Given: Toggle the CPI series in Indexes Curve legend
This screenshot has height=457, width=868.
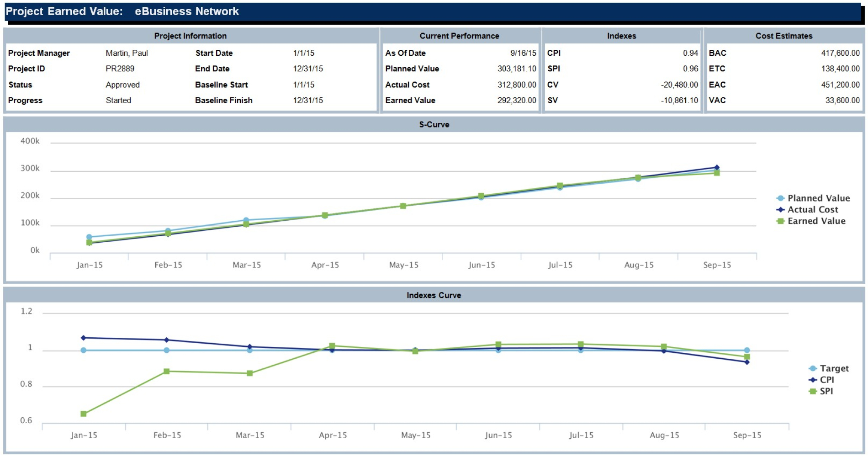Looking at the screenshot, I should point(821,380).
